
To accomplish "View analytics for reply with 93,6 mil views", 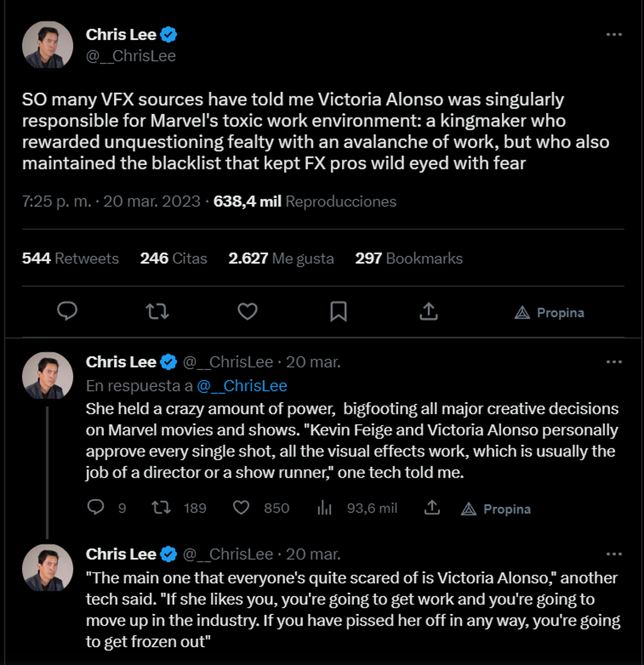I will pyautogui.click(x=325, y=507).
